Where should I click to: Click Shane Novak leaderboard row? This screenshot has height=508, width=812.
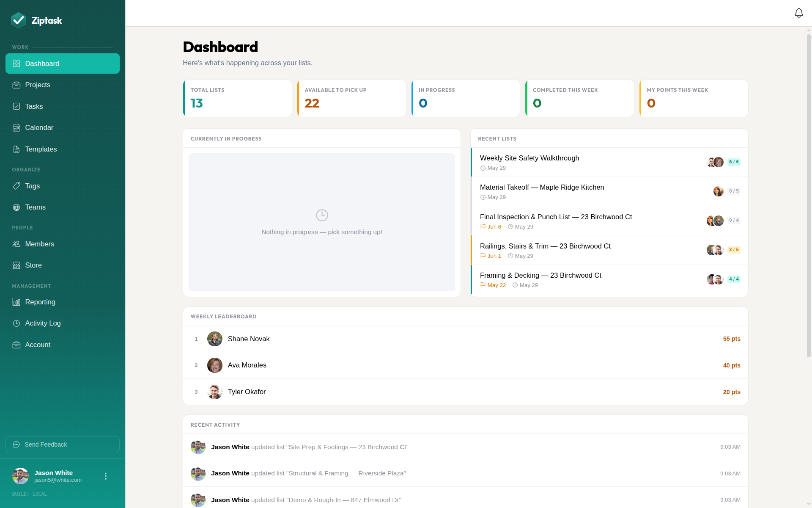tap(465, 339)
